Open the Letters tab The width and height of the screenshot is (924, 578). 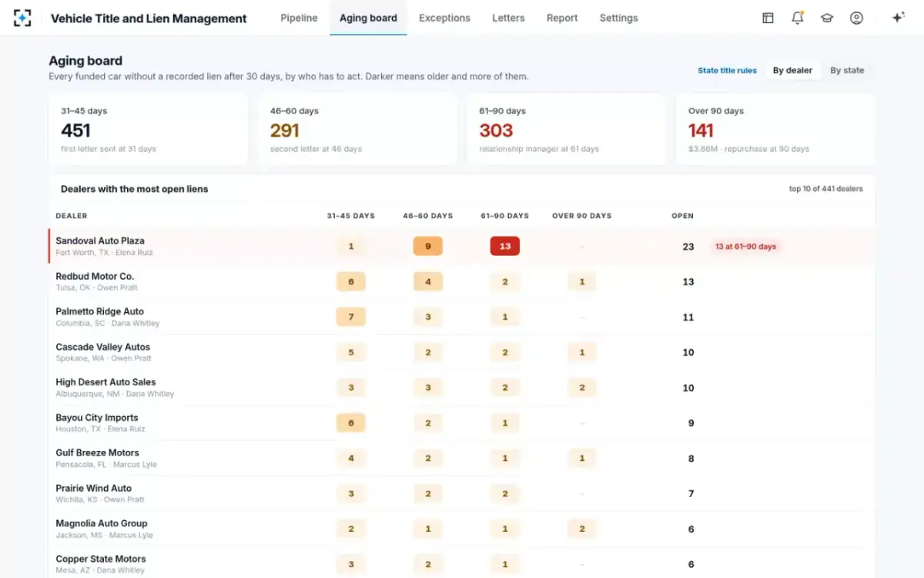(508, 18)
